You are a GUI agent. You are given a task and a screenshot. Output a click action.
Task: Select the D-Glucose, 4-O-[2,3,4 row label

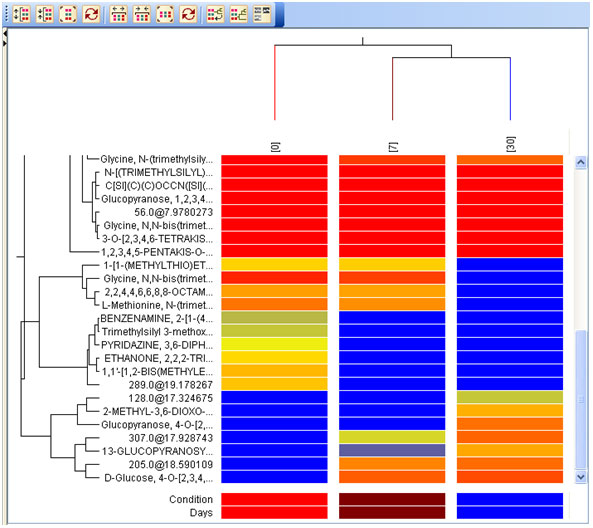[158, 478]
